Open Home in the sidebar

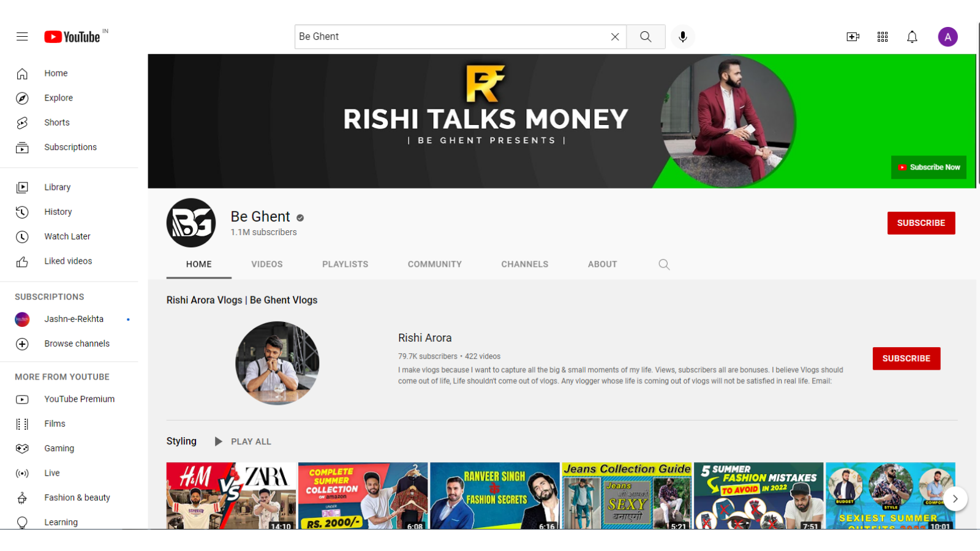tap(69, 73)
